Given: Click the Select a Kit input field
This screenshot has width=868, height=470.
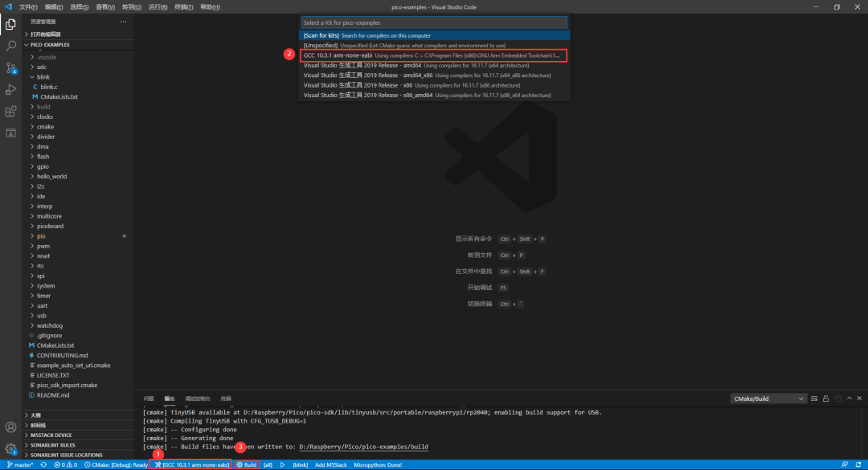Looking at the screenshot, I should click(x=434, y=22).
